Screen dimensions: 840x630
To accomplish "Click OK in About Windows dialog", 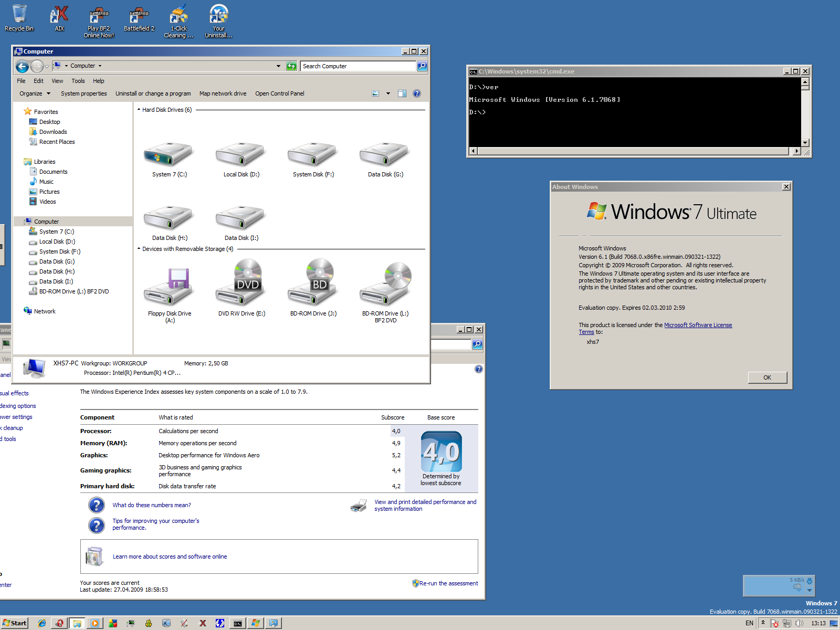I will pos(767,377).
